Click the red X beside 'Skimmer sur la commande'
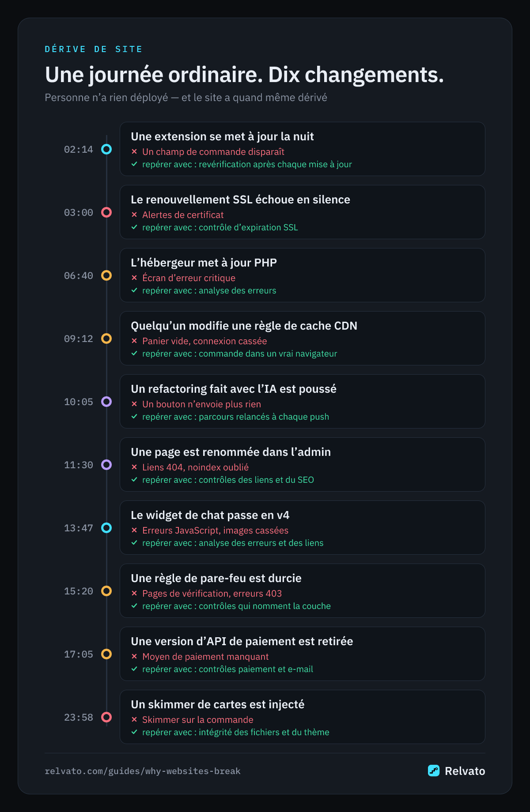The width and height of the screenshot is (530, 812). (134, 719)
